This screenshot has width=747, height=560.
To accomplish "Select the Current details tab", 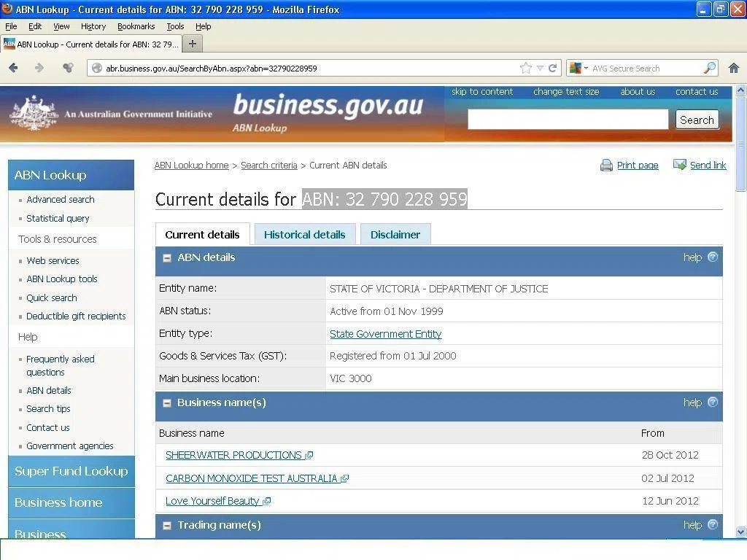I will tap(203, 234).
